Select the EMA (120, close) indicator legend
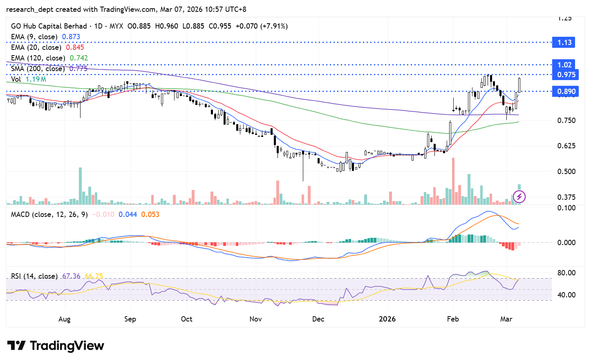591x364 pixels. pos(38,58)
